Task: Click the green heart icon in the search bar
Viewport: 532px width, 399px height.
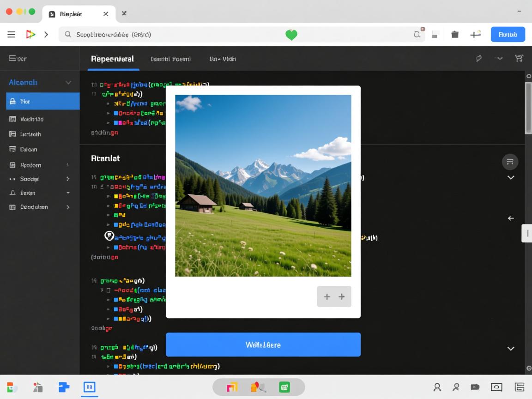Action: coord(291,35)
